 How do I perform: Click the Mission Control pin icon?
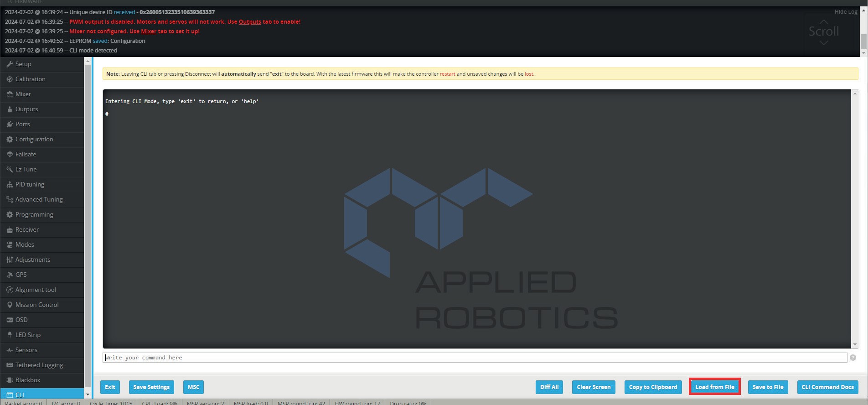tap(10, 305)
